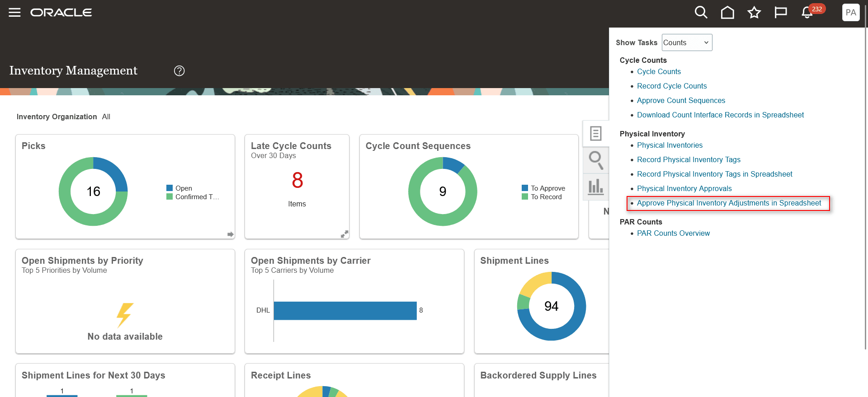
Task: Open the PA user profile menu
Action: tap(851, 12)
